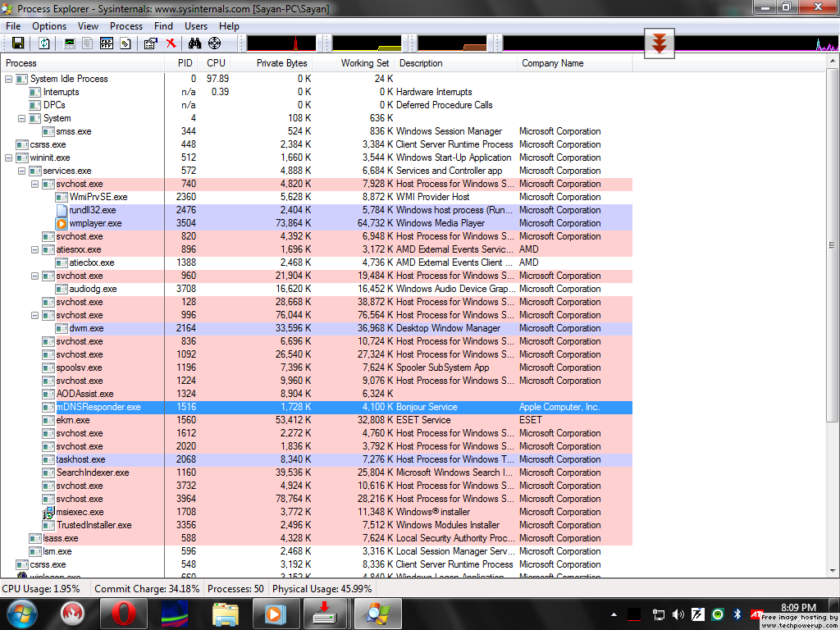Open the Users menu
Screen dimensions: 840x630
click(x=196, y=26)
